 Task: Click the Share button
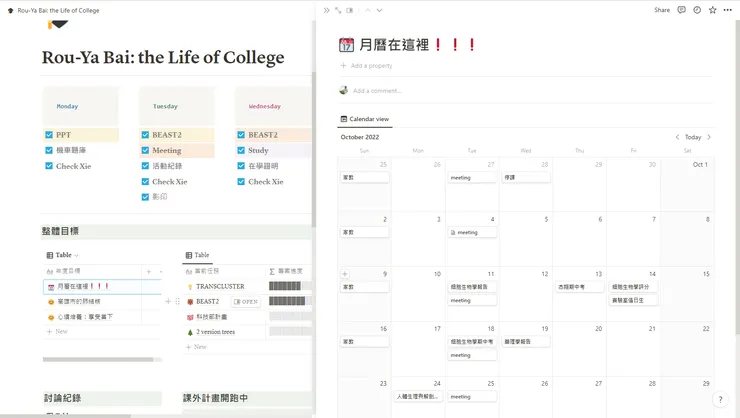tap(662, 10)
